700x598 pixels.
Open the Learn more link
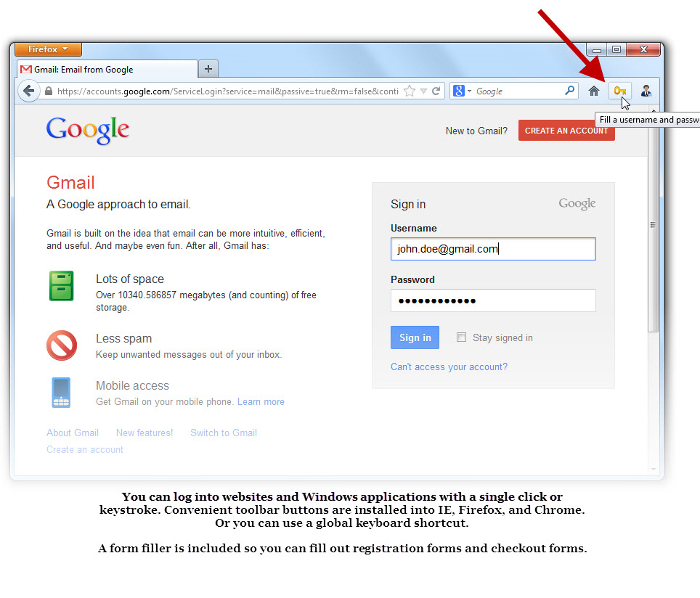coord(261,401)
